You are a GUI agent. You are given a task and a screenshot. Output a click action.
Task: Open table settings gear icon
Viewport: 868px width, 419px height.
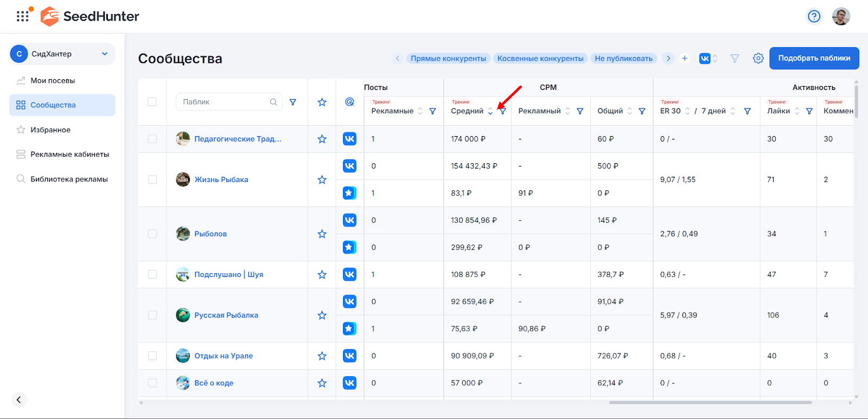pyautogui.click(x=758, y=58)
